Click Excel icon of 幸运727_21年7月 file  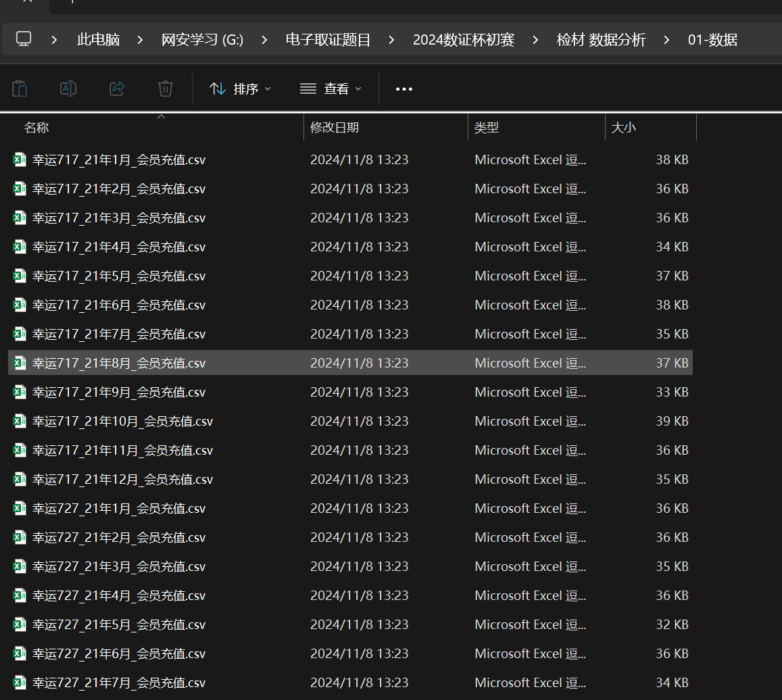(20, 683)
